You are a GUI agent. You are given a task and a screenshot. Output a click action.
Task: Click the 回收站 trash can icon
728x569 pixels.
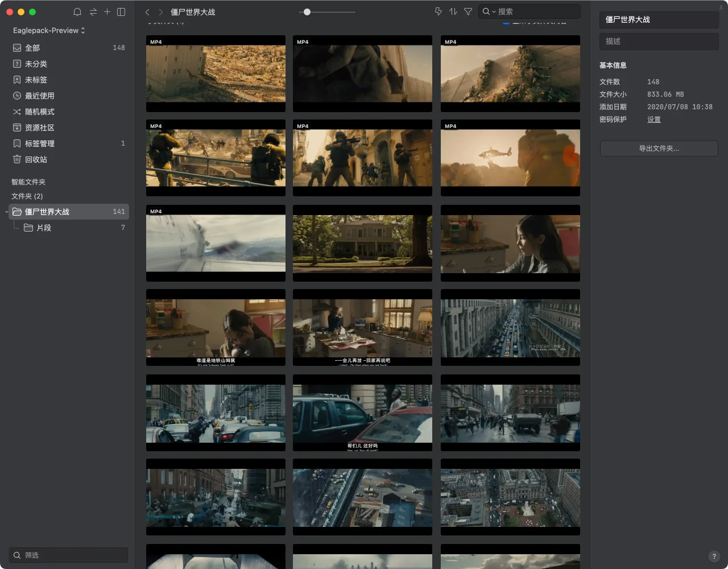point(17,159)
